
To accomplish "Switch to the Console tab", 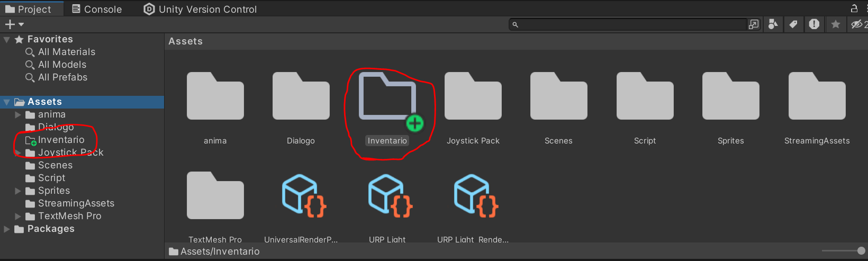I will (x=97, y=9).
